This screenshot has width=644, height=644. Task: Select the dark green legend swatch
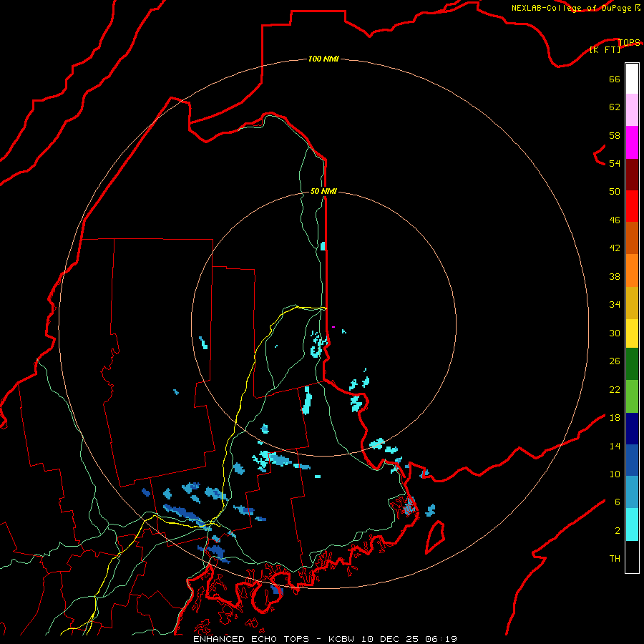click(x=632, y=364)
